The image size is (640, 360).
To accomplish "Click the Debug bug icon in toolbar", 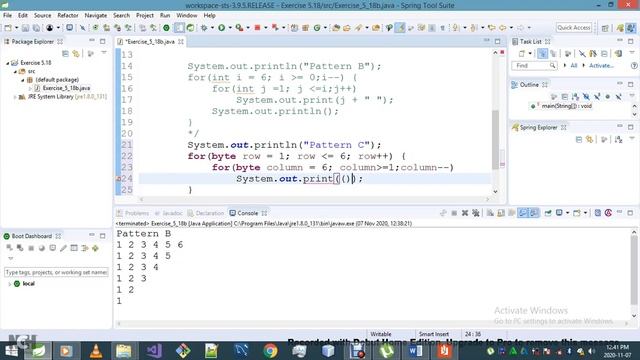I will 204,28.
